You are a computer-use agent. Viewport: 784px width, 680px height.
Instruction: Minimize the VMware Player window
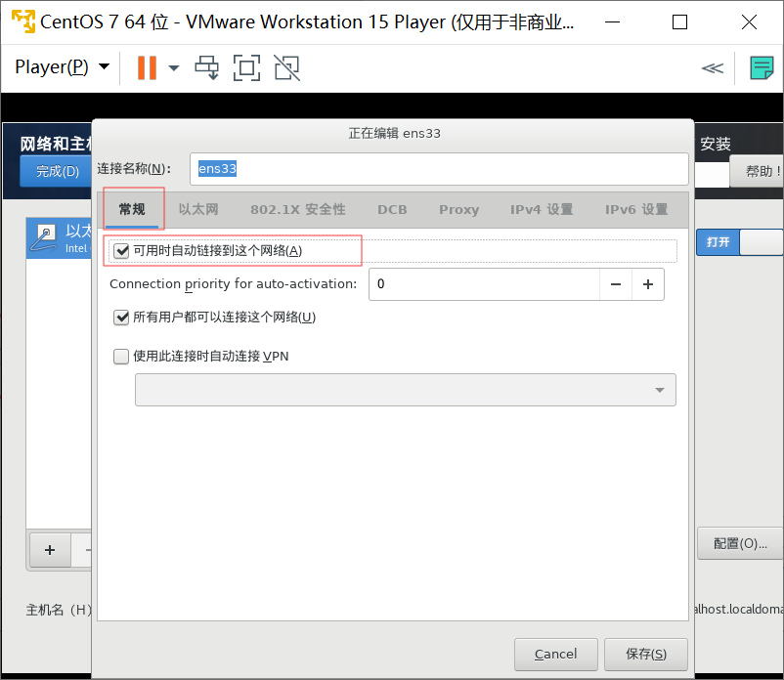(x=613, y=22)
